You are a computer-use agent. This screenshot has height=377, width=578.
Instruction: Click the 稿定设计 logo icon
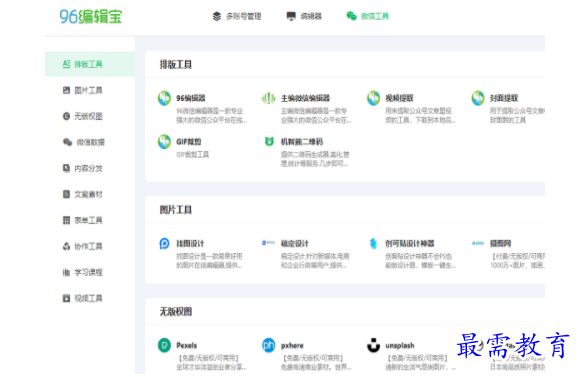coord(268,243)
